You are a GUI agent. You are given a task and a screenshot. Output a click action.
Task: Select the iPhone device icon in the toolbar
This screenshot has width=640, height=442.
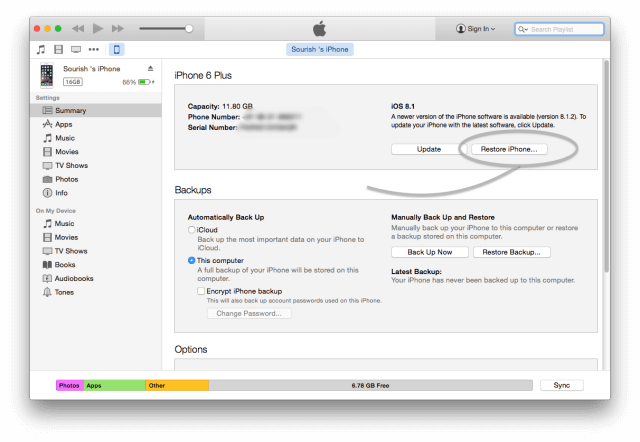click(117, 50)
